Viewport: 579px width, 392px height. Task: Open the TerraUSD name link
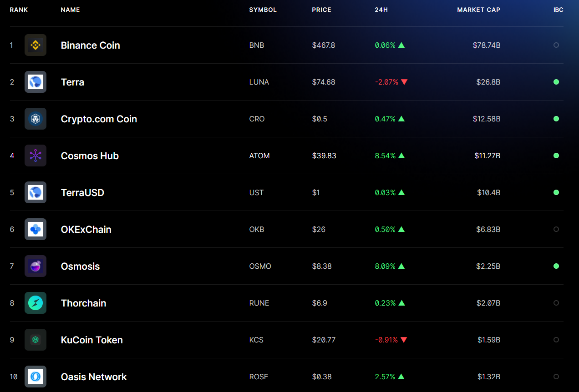(x=82, y=192)
